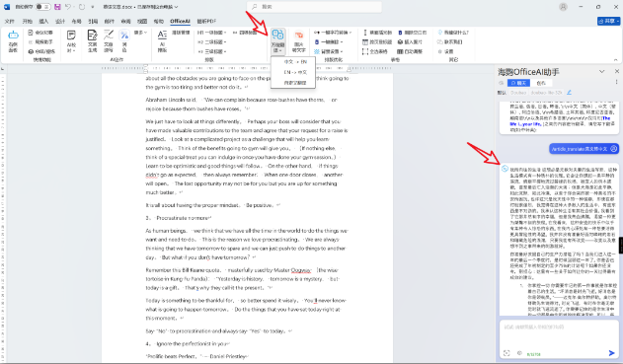Open the blue Share dropdown button
The height and width of the screenshot is (364, 623).
[x=608, y=21]
